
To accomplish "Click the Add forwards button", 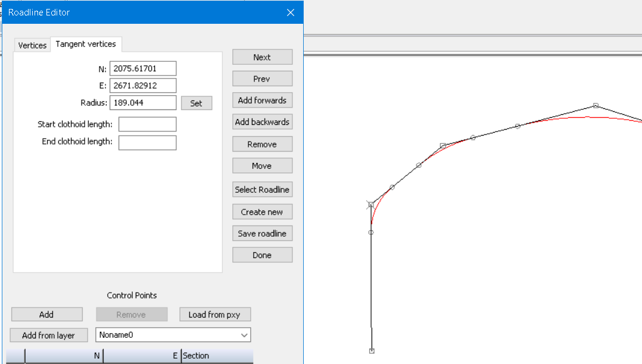I will [262, 101].
